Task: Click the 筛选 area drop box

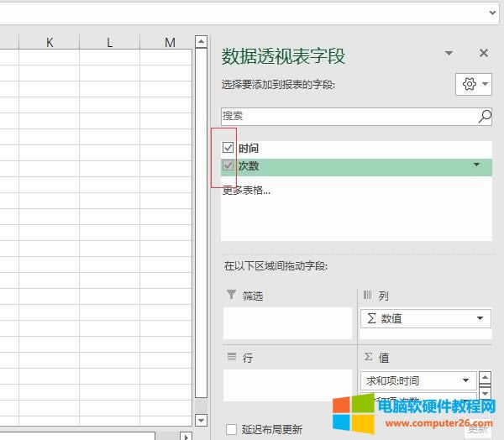Action: click(x=287, y=323)
